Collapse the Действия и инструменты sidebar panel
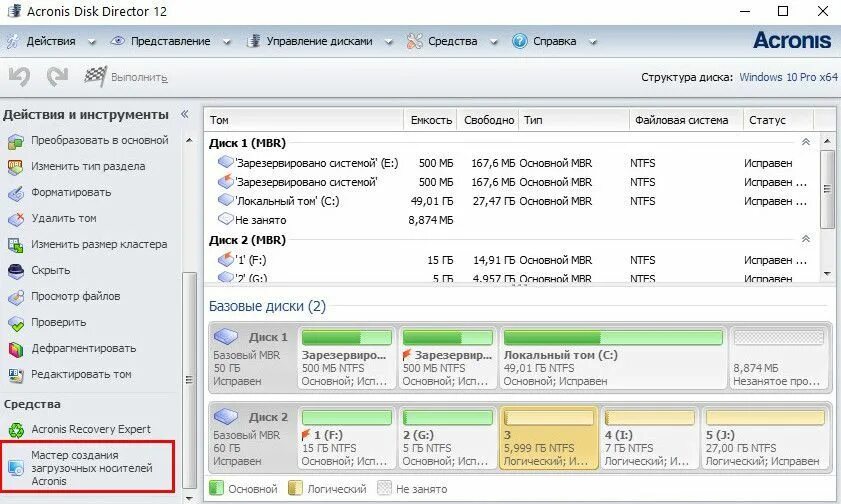 [x=185, y=114]
